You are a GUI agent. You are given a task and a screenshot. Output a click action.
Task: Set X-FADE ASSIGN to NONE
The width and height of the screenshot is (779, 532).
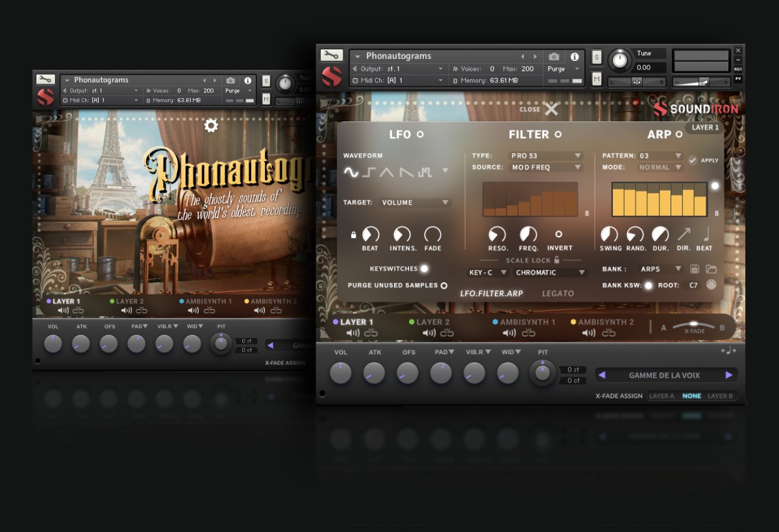[691, 396]
